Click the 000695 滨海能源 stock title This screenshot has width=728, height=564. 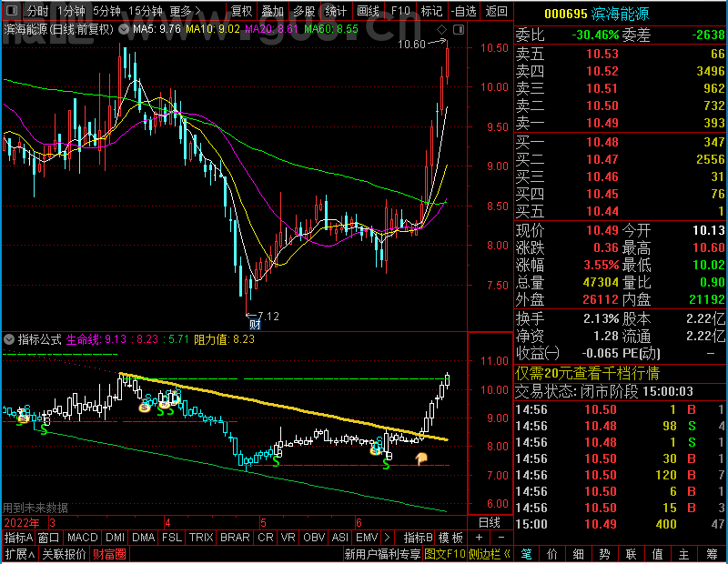coord(596,14)
